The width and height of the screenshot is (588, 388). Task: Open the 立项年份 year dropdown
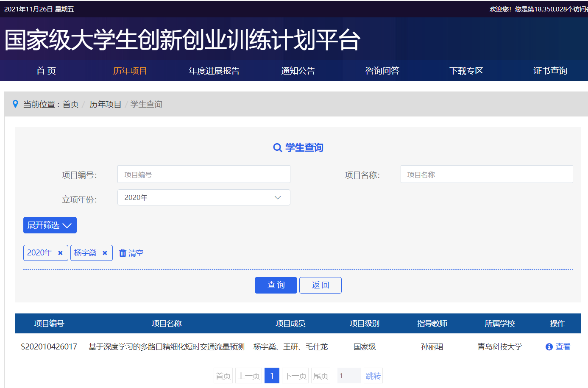point(203,197)
